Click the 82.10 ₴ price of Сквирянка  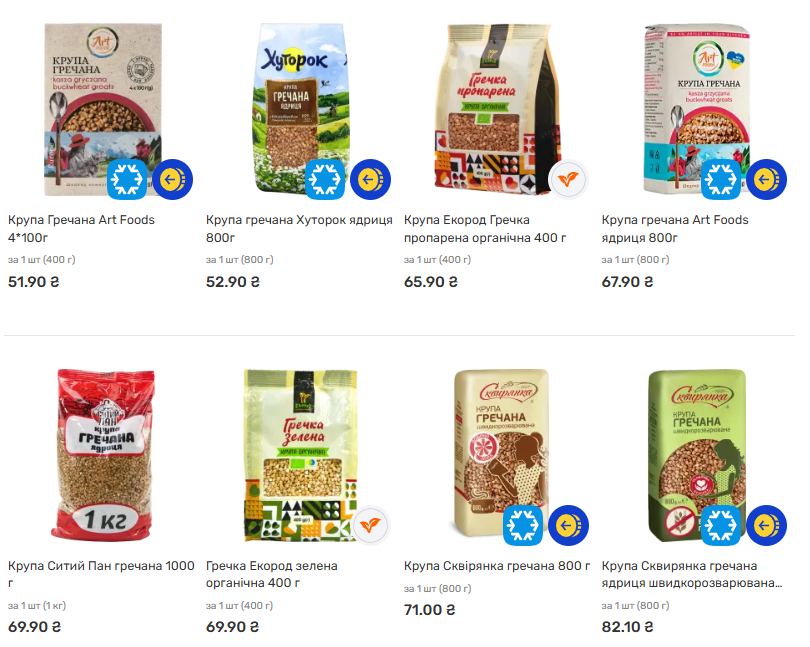coord(627,627)
